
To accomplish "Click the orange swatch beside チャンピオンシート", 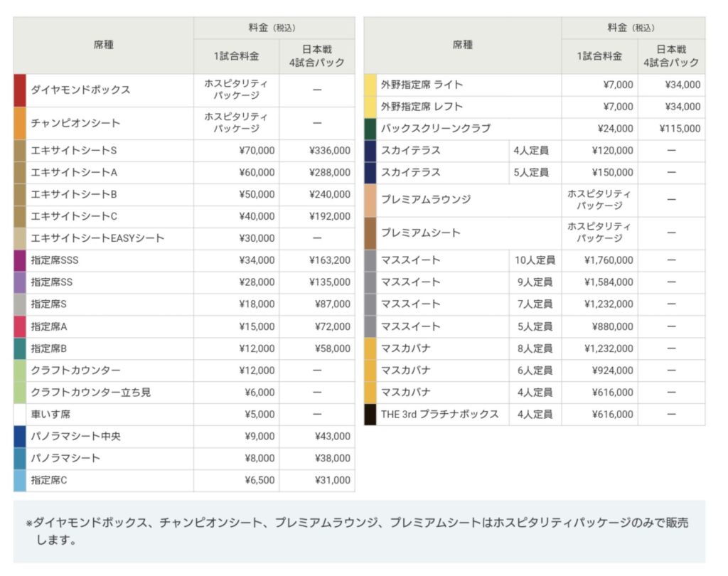I will click(20, 124).
